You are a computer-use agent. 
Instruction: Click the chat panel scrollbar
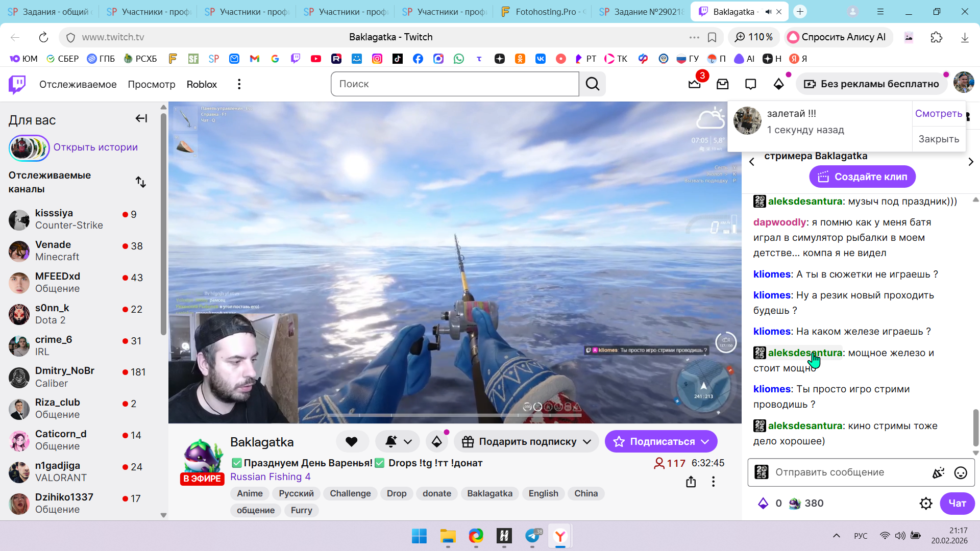975,427
